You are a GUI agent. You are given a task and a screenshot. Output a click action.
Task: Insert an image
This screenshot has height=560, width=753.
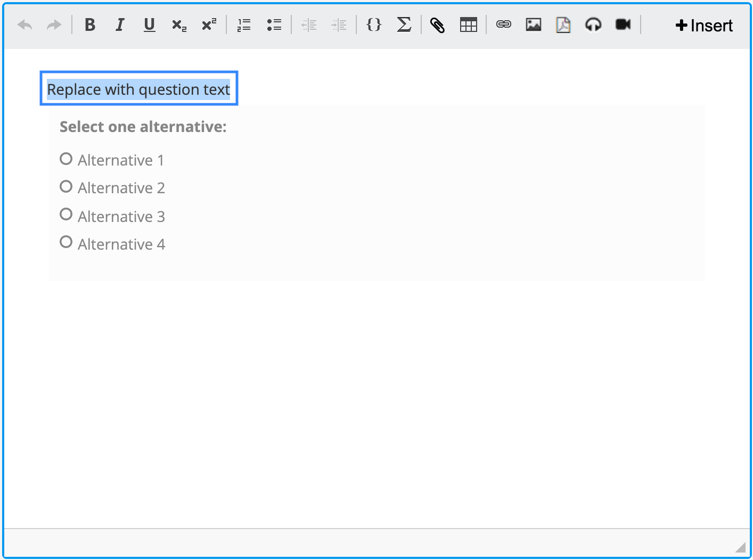coord(534,24)
